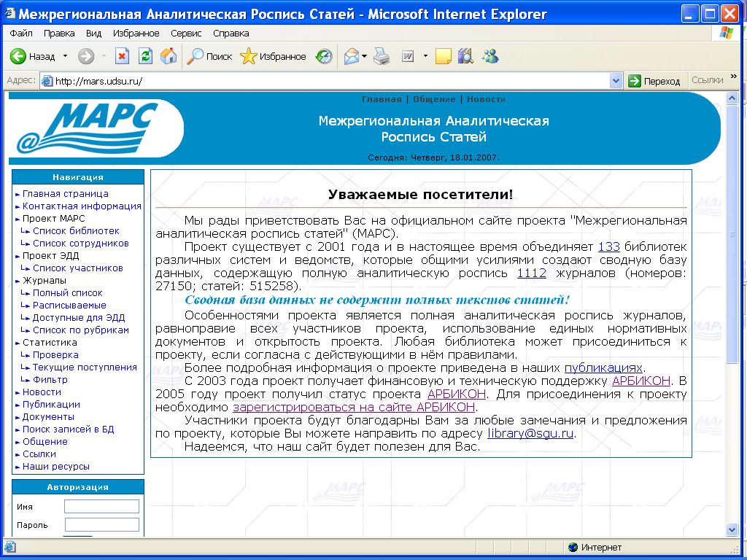Screen dimensions: 747x560
Task: Open Проверка statistics link
Action: click(x=55, y=355)
